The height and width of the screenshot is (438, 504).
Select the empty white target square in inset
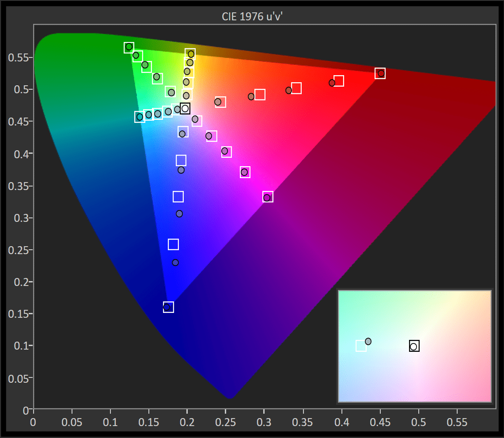(x=361, y=346)
